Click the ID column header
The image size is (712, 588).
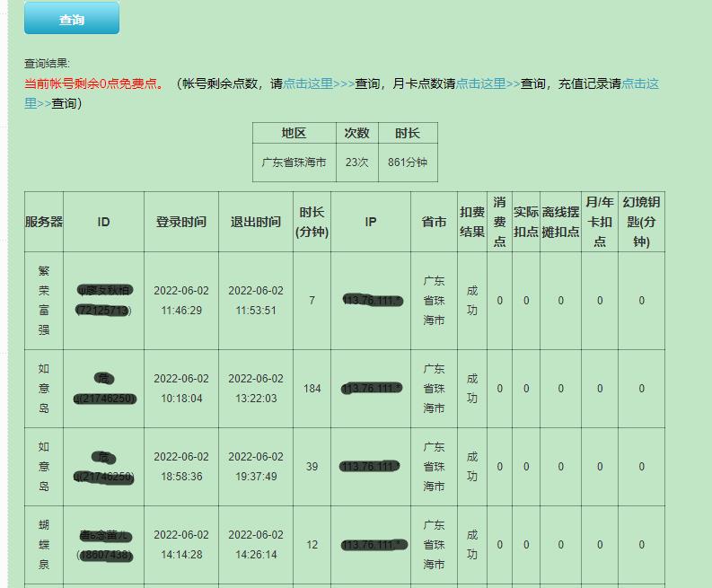pyautogui.click(x=103, y=222)
